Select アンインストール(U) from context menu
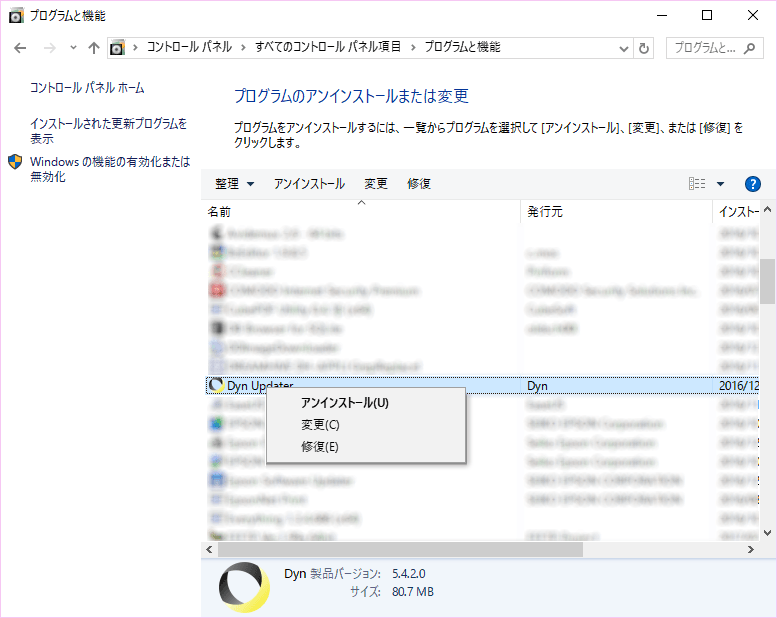This screenshot has height=618, width=777. click(x=344, y=403)
